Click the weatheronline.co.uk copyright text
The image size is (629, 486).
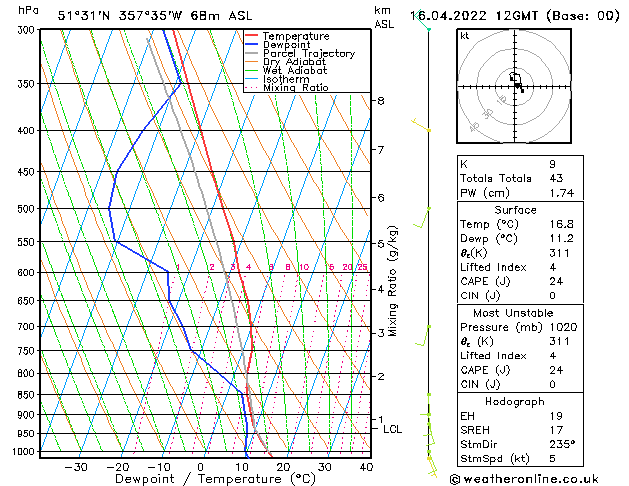coord(524,479)
